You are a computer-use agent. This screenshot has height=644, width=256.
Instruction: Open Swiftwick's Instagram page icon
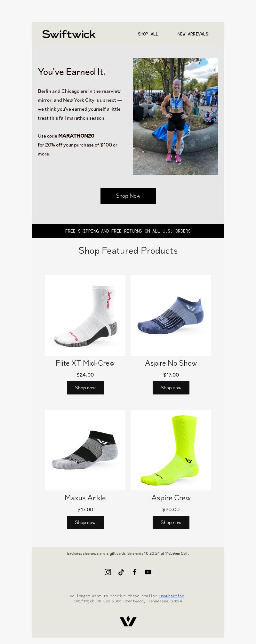coord(108,572)
